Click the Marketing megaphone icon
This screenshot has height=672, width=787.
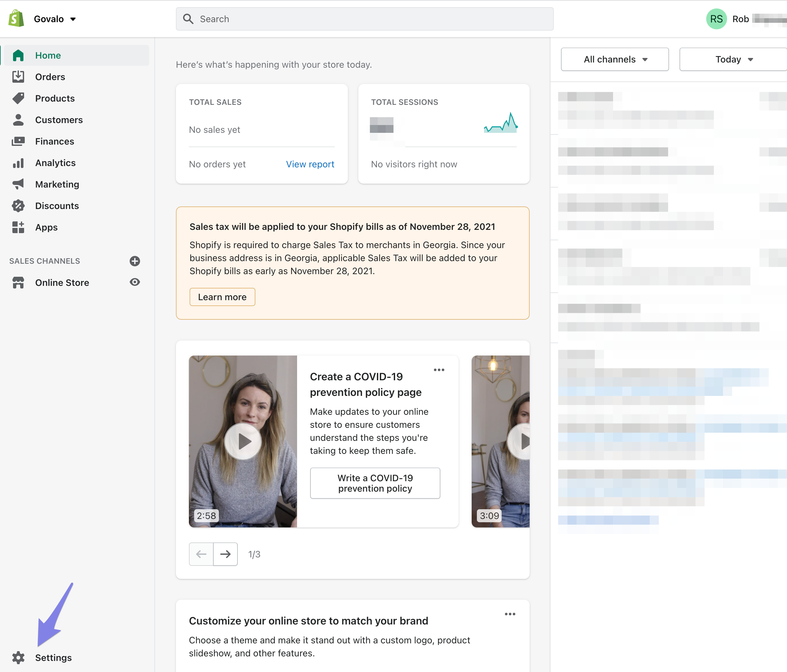(x=18, y=185)
